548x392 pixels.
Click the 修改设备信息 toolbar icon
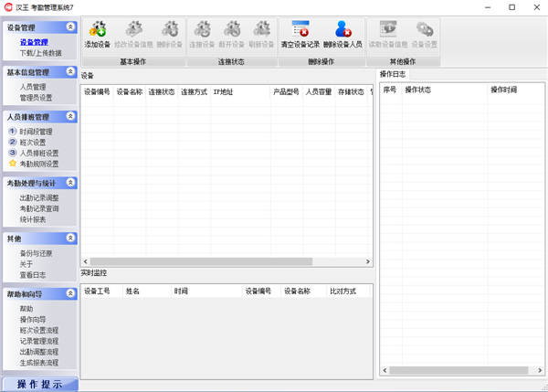[x=134, y=29]
